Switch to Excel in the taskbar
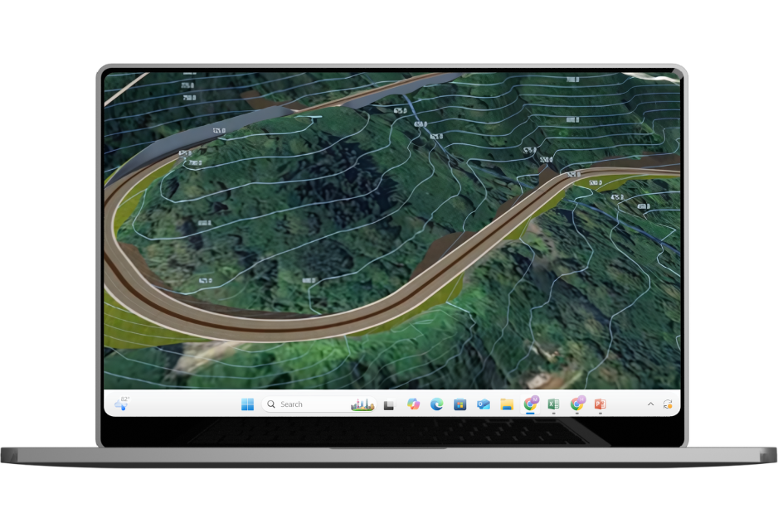Viewport: 778px width, 532px height. (x=553, y=404)
